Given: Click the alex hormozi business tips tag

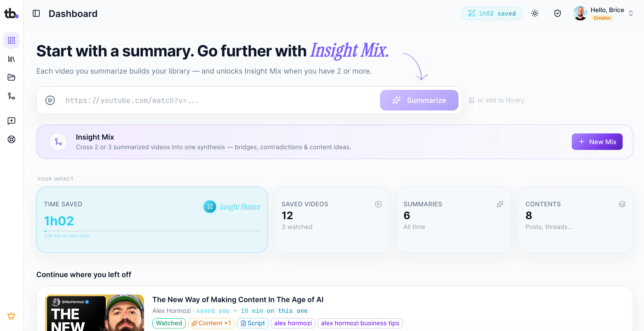Looking at the screenshot, I should pyautogui.click(x=360, y=323).
